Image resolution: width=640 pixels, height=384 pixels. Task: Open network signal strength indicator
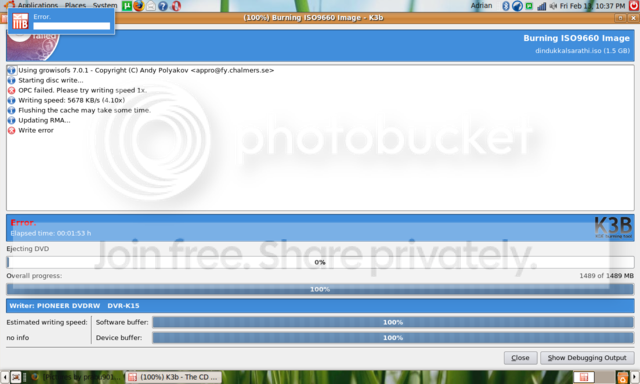(542, 6)
